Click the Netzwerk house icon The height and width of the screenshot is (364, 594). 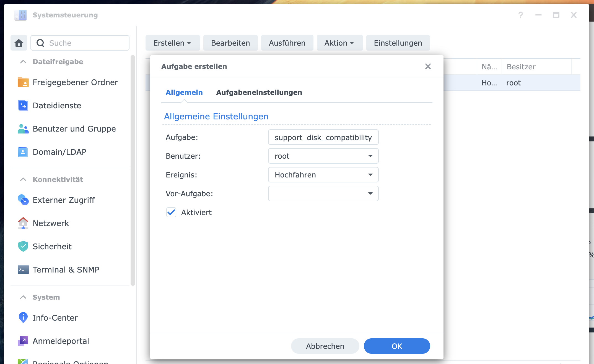coord(23,223)
